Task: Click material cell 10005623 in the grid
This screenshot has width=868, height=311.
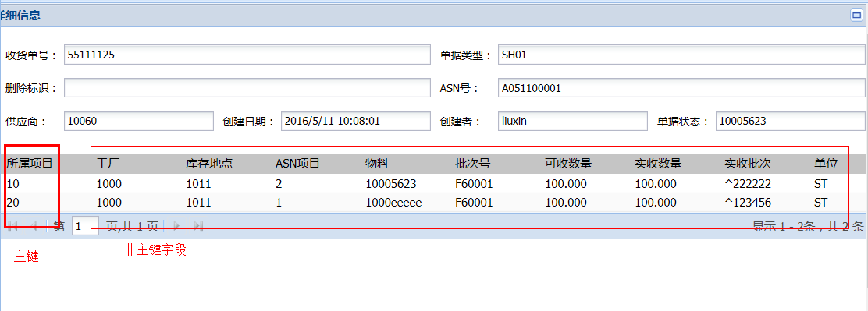Action: click(x=391, y=183)
